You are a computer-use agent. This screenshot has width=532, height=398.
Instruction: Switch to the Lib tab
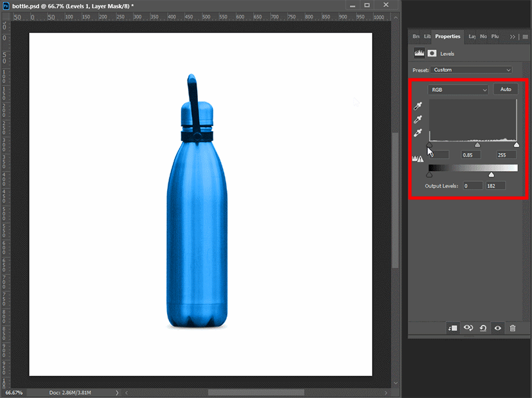pyautogui.click(x=427, y=37)
